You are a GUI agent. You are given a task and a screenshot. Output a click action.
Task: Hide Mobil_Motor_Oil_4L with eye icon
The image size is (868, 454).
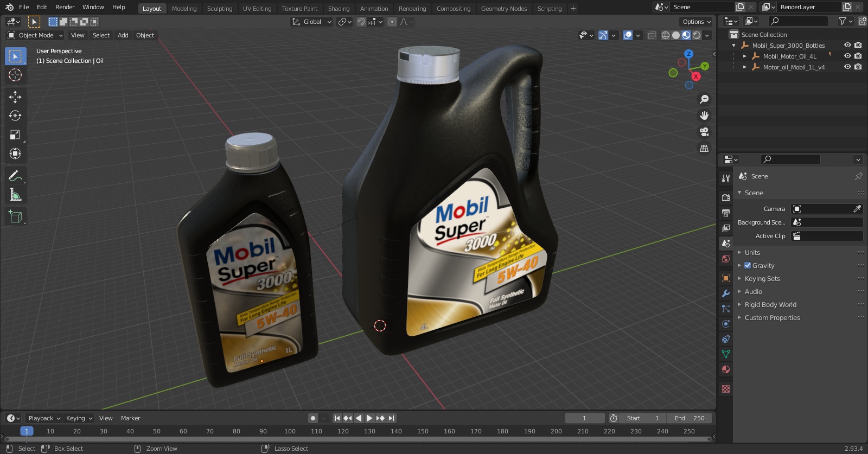(847, 56)
